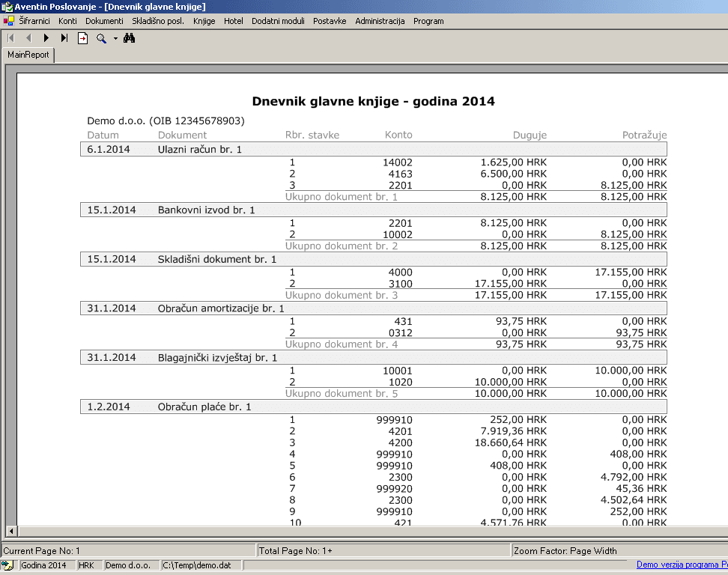
Task: Click the MDI icon left of Šifrarnici
Action: [x=8, y=21]
